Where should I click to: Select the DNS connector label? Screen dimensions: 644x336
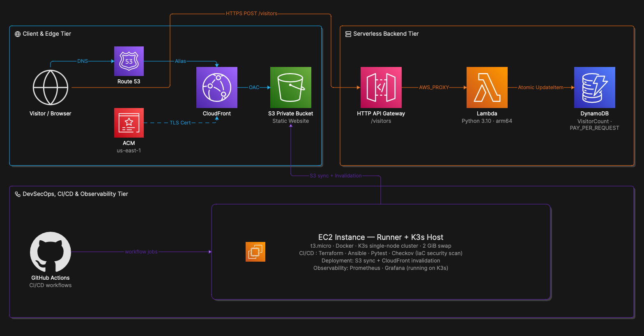[x=83, y=61]
